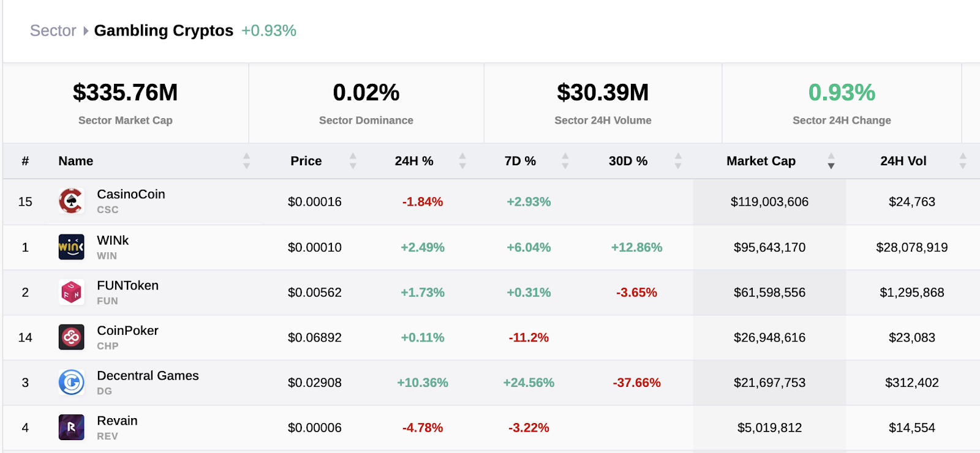
Task: Click the REV ticker symbol
Action: coord(107,436)
